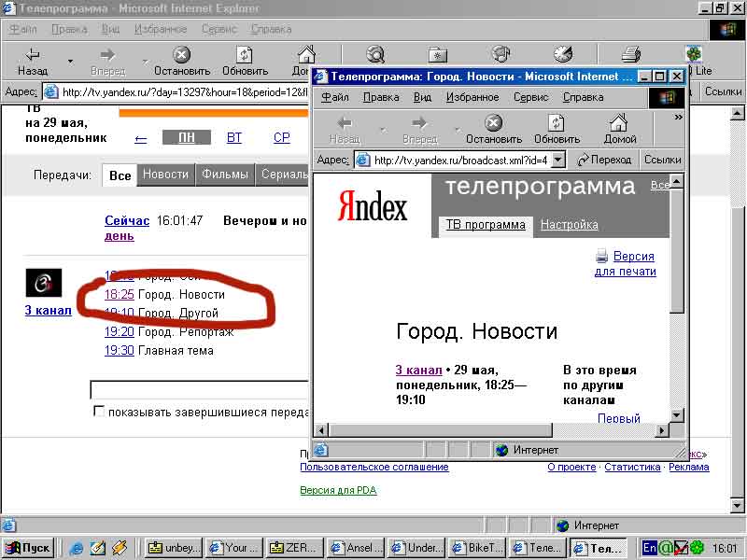This screenshot has height=560, width=747.
Task: Click the background window address field
Action: click(x=176, y=91)
